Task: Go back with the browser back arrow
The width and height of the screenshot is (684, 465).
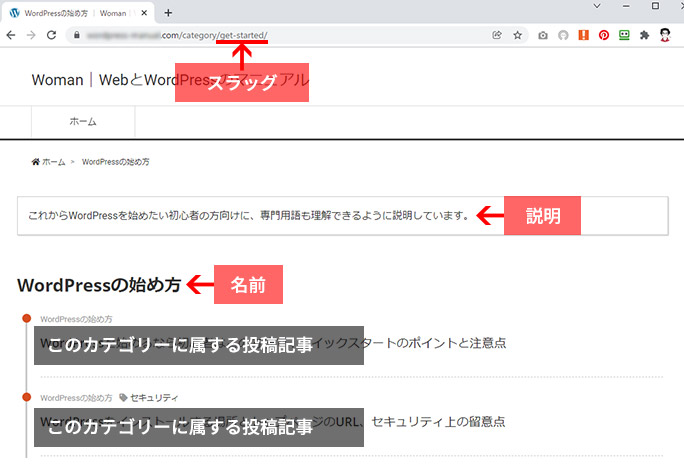Action: coord(11,35)
